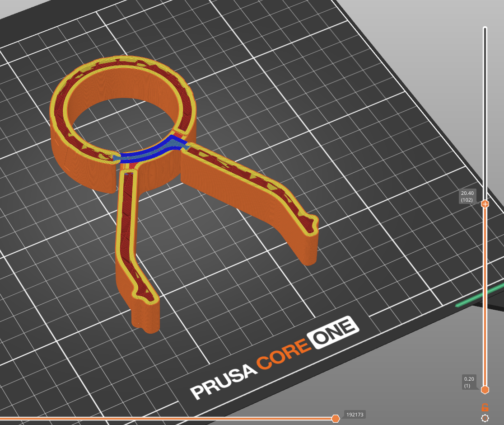Click the lower layer slider handle at 0.20
This screenshot has width=504, height=425.
tap(485, 390)
